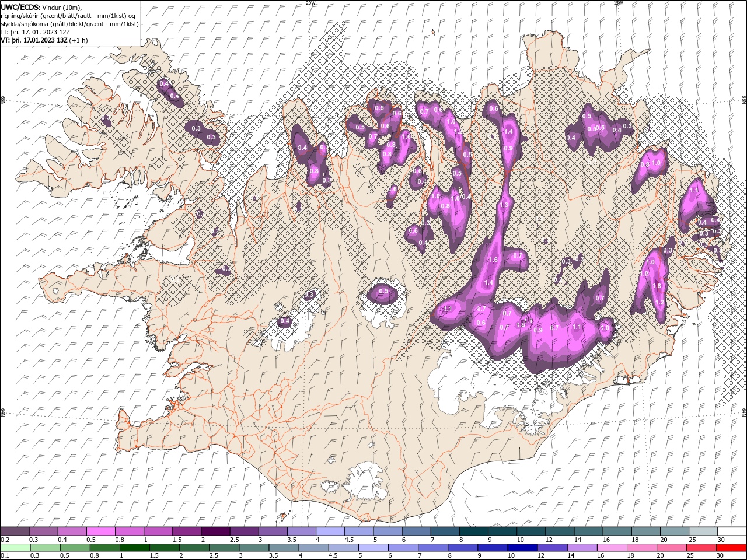Click the '15W' longitude label
Image resolution: width=747 pixels, height=560 pixels.
tap(618, 3)
